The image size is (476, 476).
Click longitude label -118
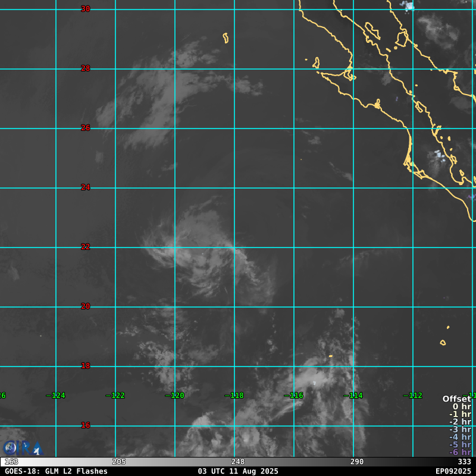[x=234, y=396]
